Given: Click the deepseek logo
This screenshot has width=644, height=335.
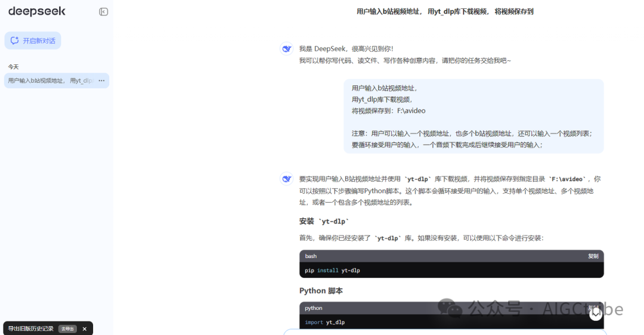Looking at the screenshot, I should point(37,11).
